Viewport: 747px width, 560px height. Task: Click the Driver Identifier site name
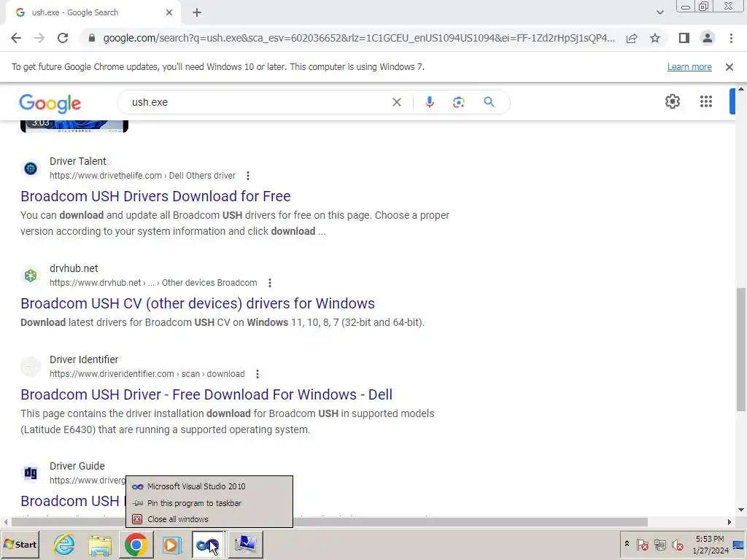84,359
